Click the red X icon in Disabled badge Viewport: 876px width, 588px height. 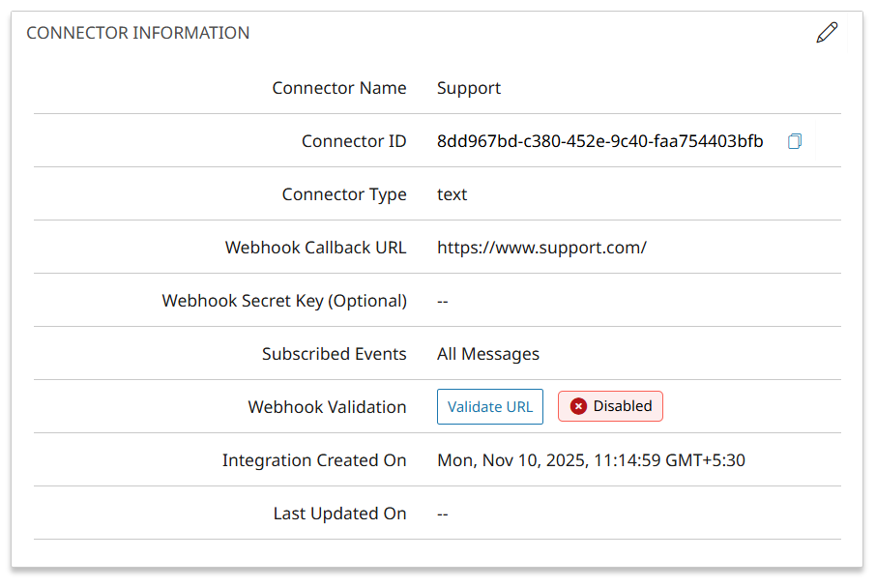point(578,406)
